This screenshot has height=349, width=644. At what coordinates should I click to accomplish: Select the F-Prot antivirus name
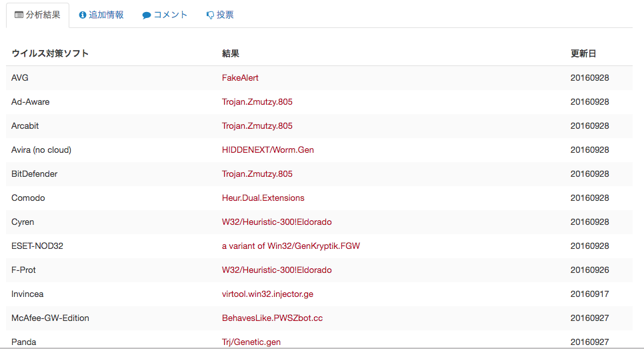(x=23, y=270)
